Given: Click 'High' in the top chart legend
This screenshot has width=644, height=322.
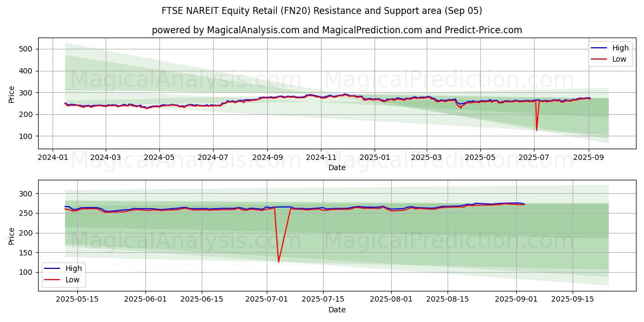Looking at the screenshot, I should 620,48.
